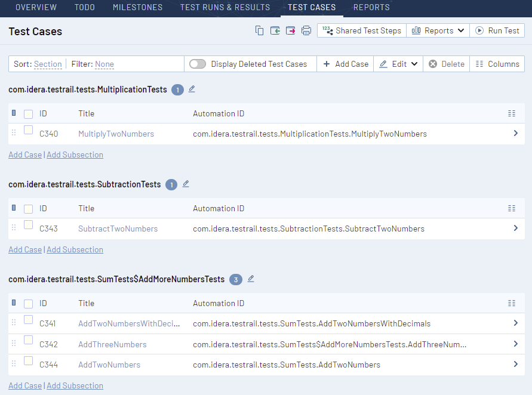Click Add Subsection under MultiplicationTests

[x=75, y=155]
